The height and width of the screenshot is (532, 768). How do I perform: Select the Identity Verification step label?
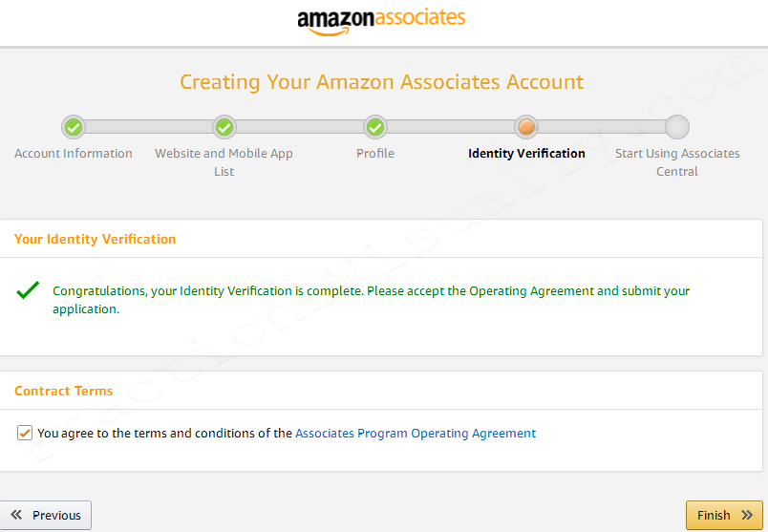526,154
